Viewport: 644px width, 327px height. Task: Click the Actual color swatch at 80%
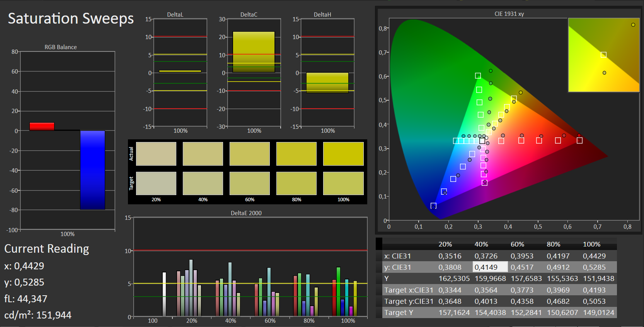296,154
